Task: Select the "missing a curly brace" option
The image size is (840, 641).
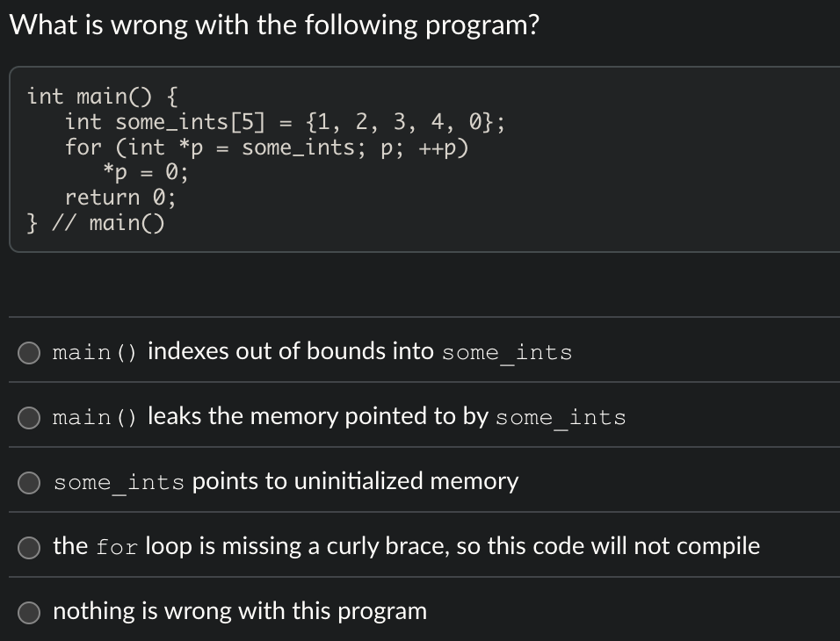Action: tap(28, 547)
